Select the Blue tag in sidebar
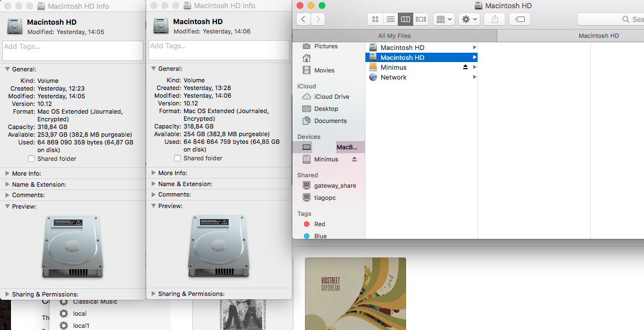The image size is (644, 330). (320, 236)
